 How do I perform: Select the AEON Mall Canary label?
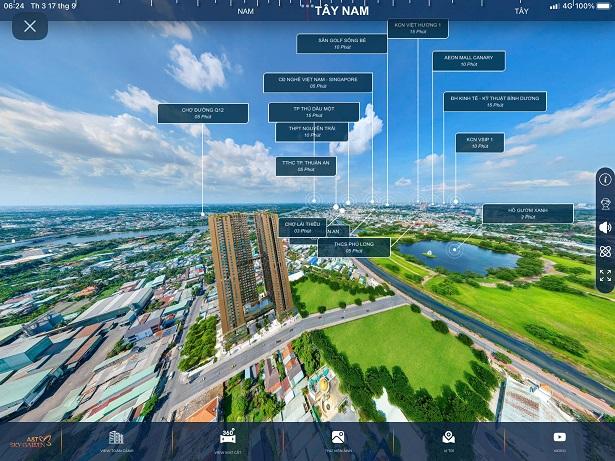click(x=468, y=61)
